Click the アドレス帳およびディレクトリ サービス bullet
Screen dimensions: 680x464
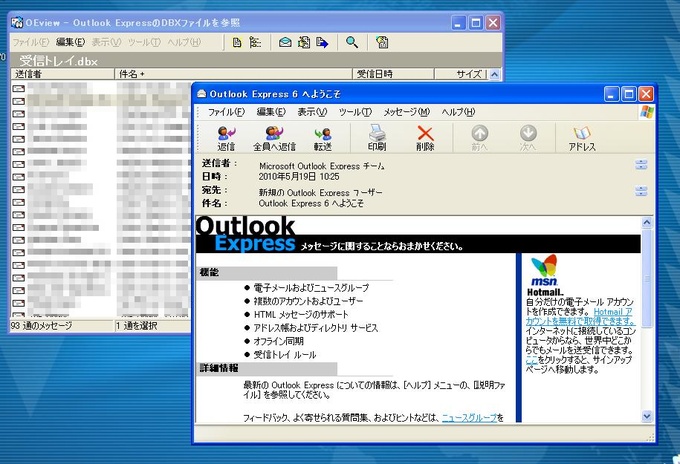click(x=316, y=328)
